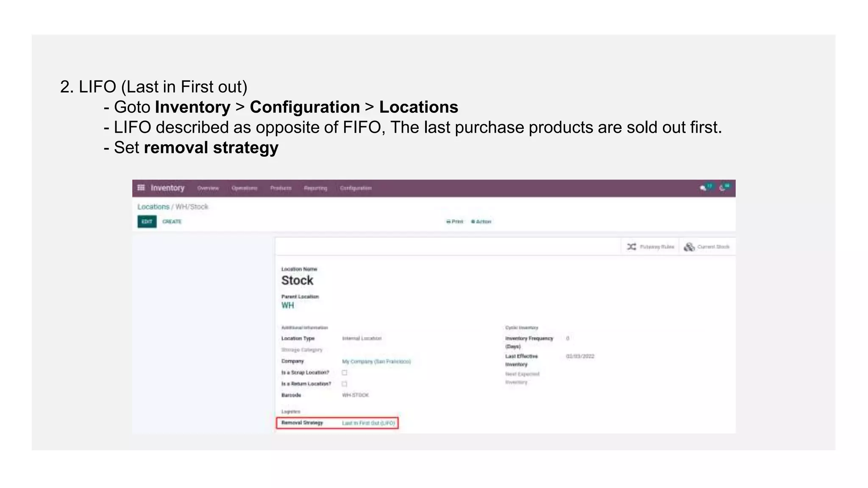
Task: Click the Current Stock cubes icon
Action: 689,247
